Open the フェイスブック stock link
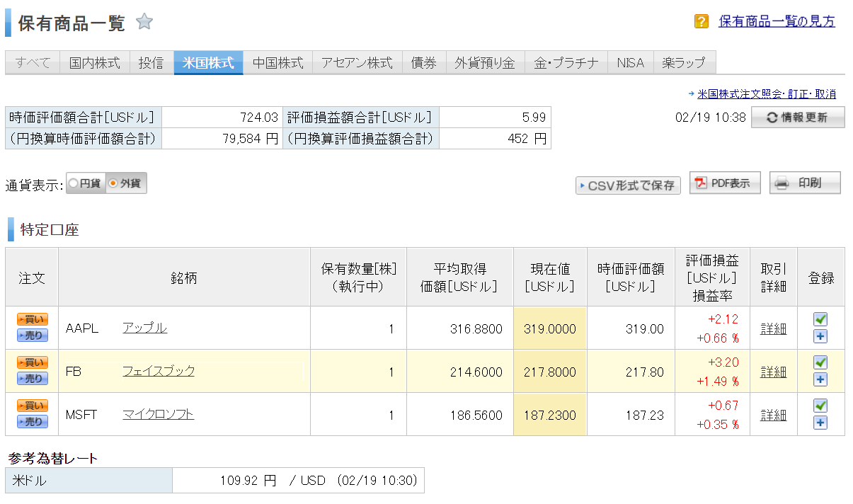Screen dimensions: 853x504 click(159, 371)
